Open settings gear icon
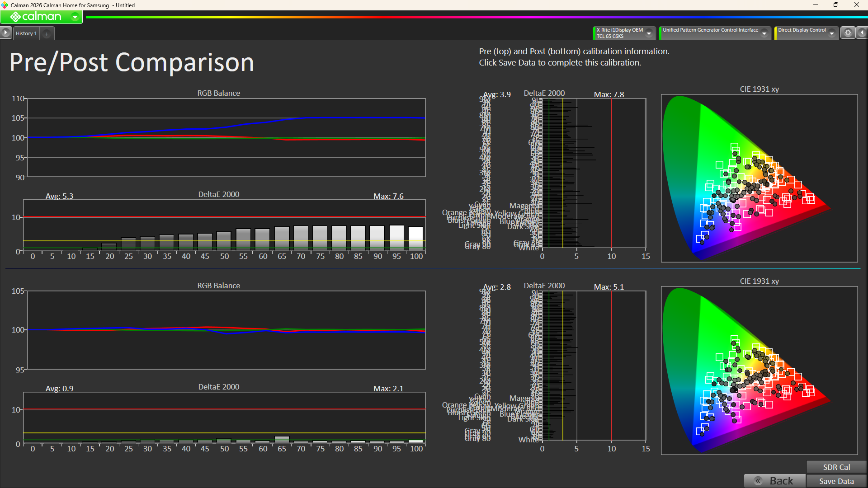868x488 pixels. coord(848,33)
